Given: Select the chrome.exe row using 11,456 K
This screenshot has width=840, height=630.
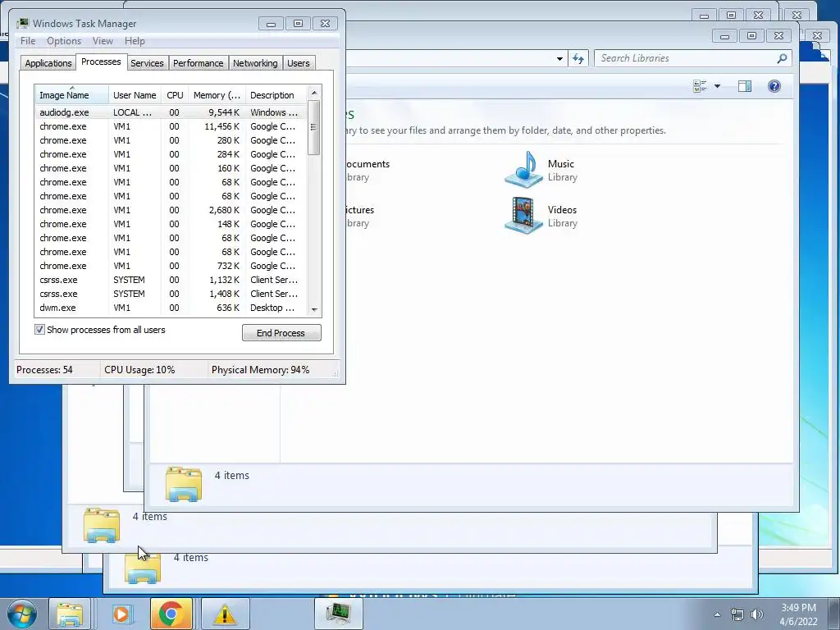Looking at the screenshot, I should tap(171, 126).
